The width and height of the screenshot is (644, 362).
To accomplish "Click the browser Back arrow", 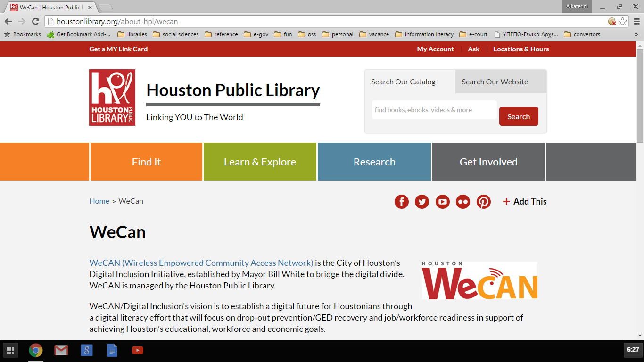I will tap(8, 21).
